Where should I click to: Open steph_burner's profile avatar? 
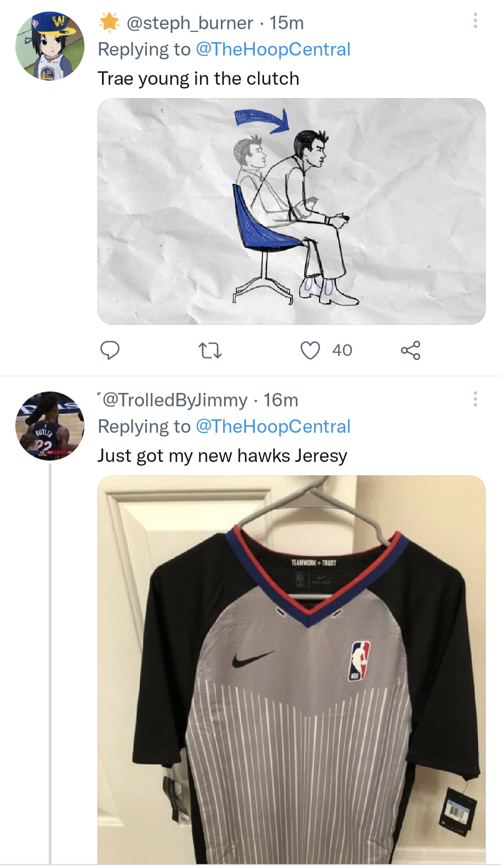(50, 46)
